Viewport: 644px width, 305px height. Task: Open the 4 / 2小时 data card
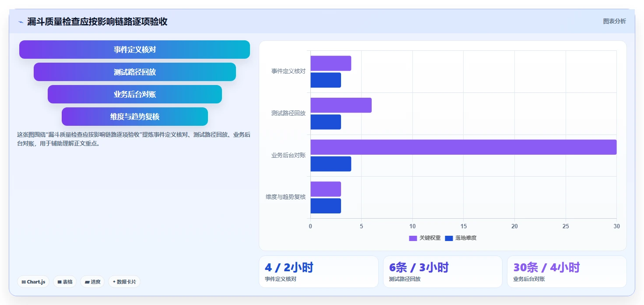click(319, 272)
